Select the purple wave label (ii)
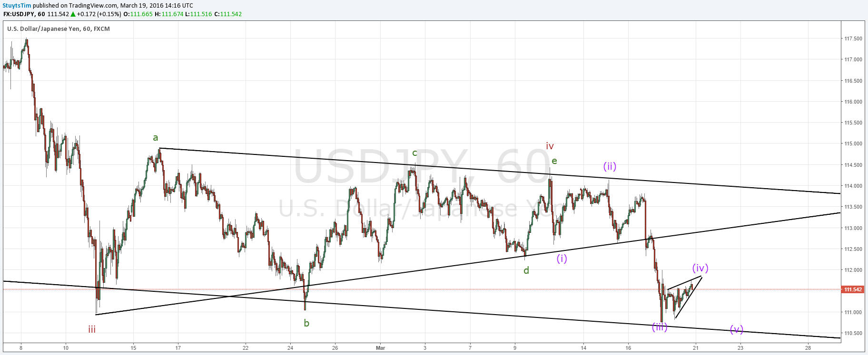868x355 pixels. coord(610,166)
